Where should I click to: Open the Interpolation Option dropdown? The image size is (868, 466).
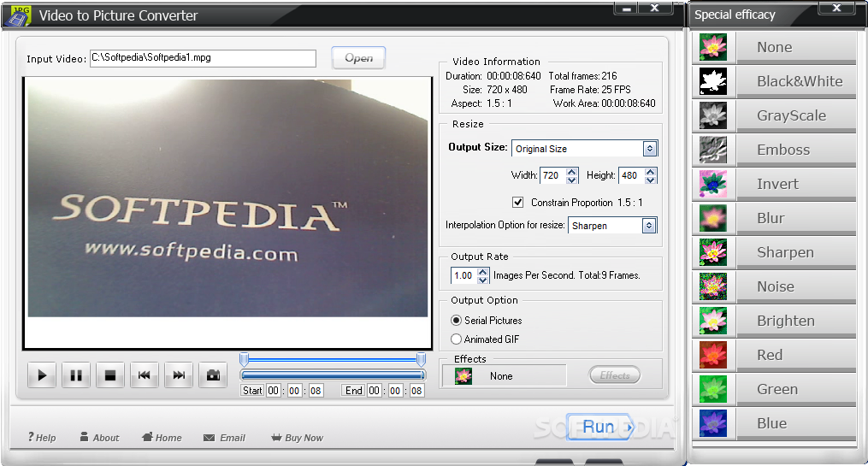pos(649,226)
